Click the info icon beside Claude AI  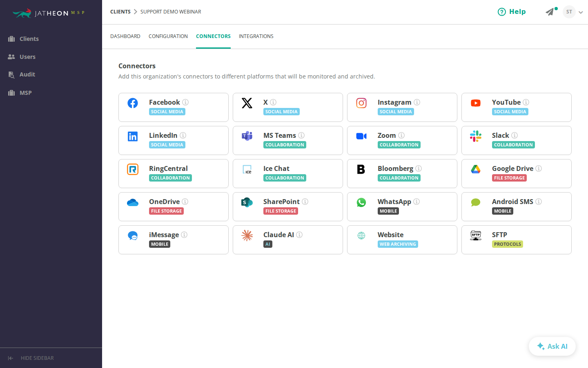[x=299, y=235]
